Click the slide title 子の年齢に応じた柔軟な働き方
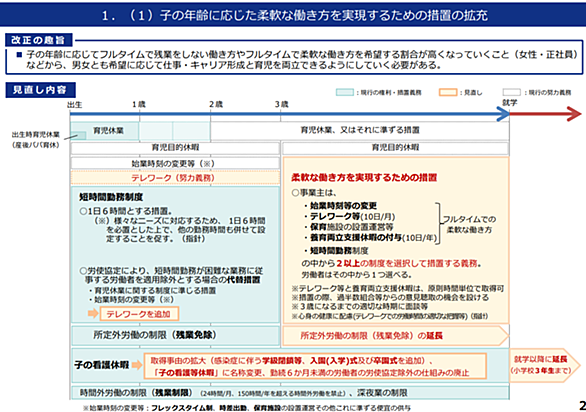The image size is (586, 412). [x=294, y=15]
